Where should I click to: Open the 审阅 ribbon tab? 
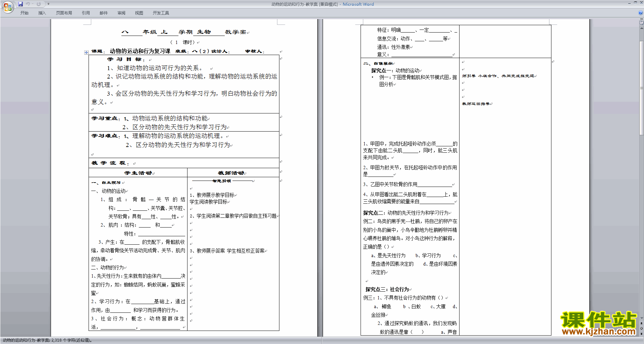click(x=121, y=13)
